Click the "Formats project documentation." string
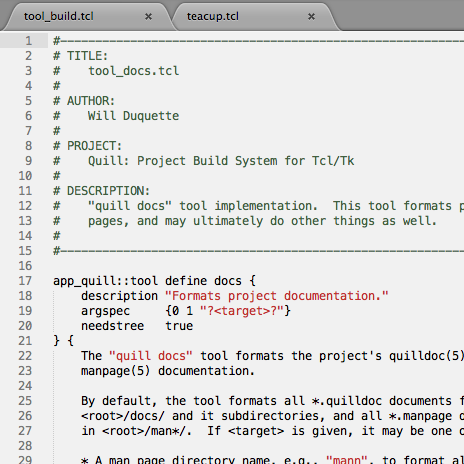This screenshot has height=464, width=464. click(x=277, y=296)
